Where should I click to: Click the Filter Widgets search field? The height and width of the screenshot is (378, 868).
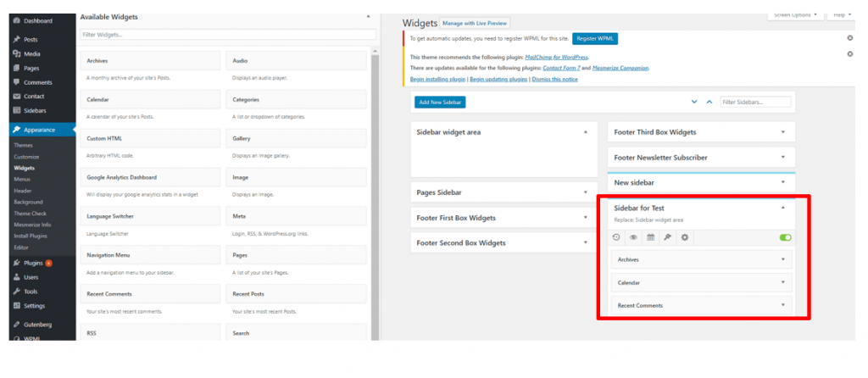[x=227, y=35]
